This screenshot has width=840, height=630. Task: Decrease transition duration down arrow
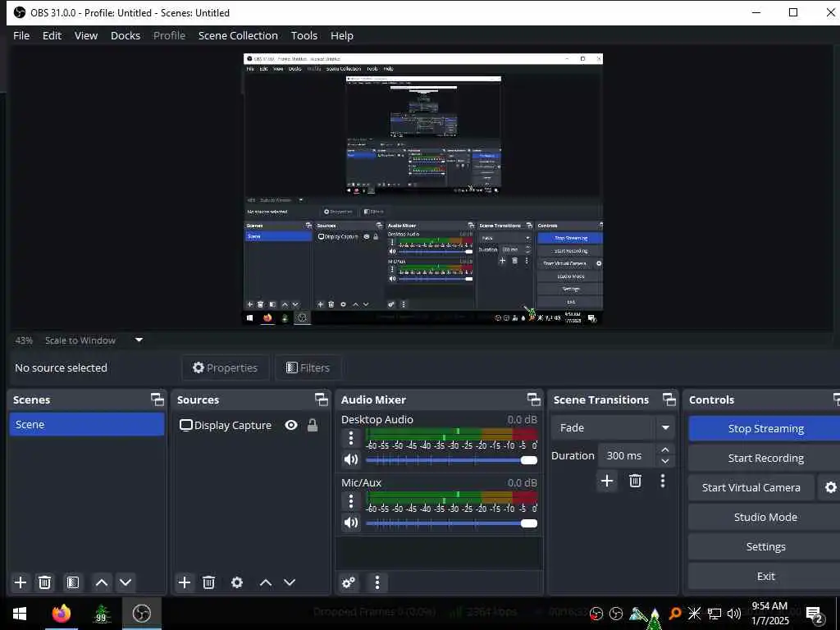[x=664, y=461]
